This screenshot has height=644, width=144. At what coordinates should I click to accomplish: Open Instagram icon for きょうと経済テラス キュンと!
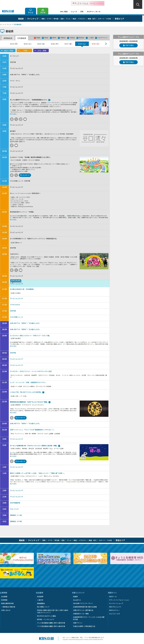pyautogui.click(x=21, y=119)
